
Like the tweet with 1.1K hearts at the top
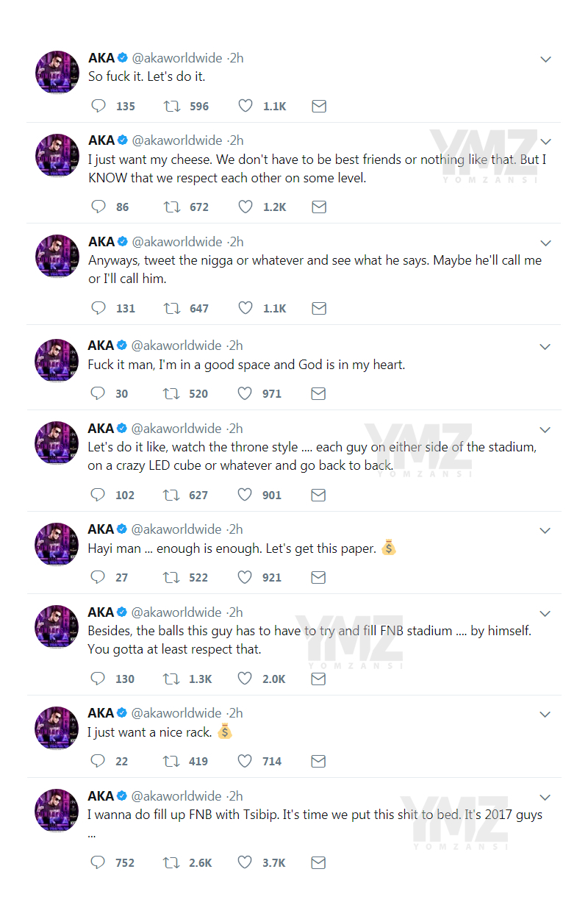point(245,106)
